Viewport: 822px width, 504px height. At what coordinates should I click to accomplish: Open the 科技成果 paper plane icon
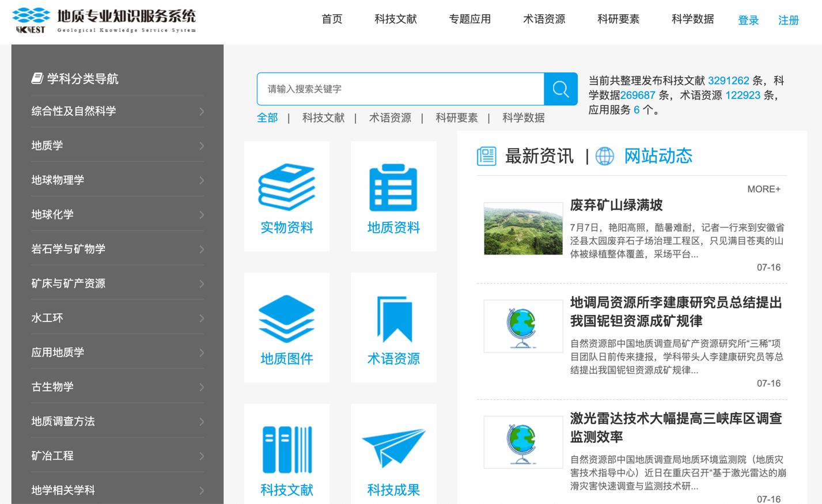pos(393,447)
